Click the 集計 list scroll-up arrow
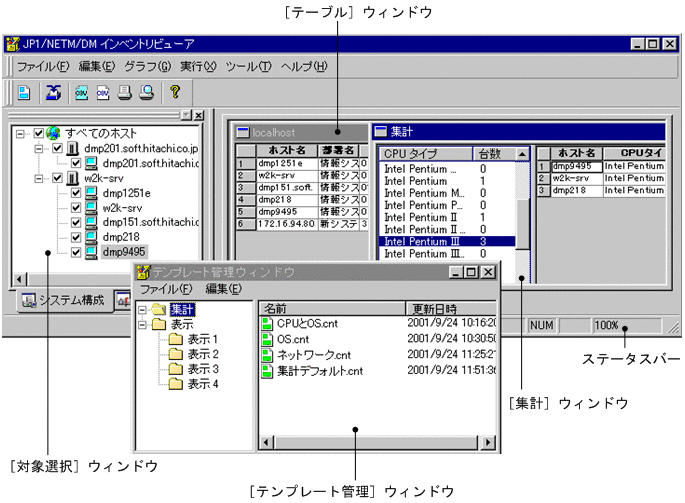This screenshot has width=685, height=503. [x=522, y=154]
